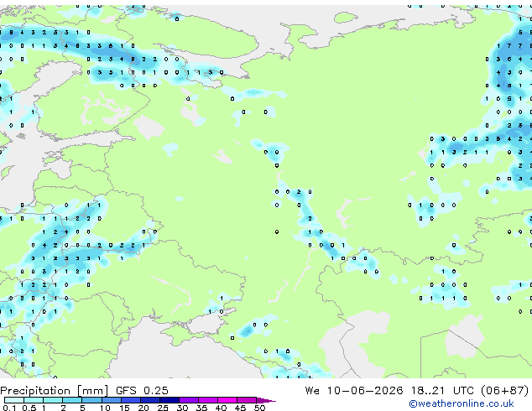Select the 0.5–1 mm legend swatch
The height and width of the screenshot is (411, 532).
(x=34, y=400)
